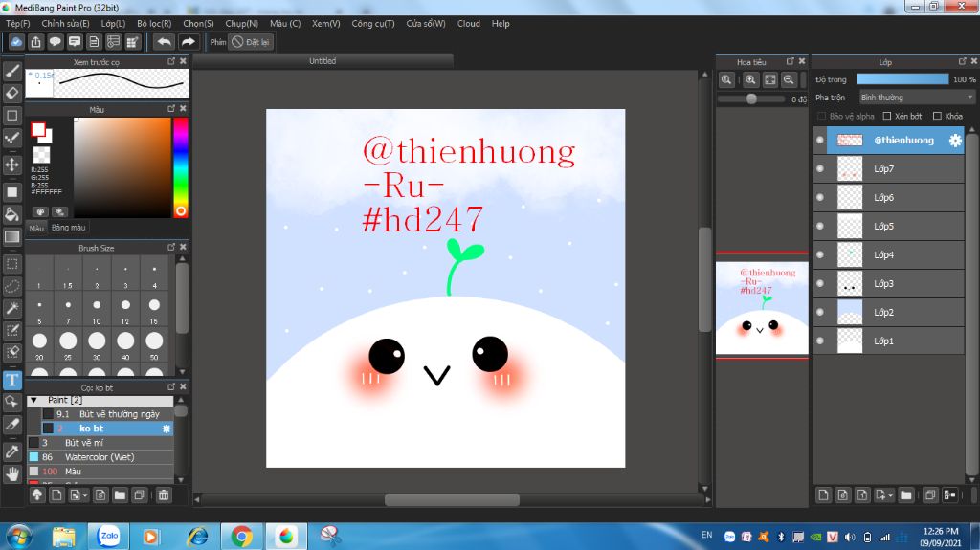The height and width of the screenshot is (550, 980).
Task: Click the navigator rotation slider handle
Action: (x=751, y=99)
